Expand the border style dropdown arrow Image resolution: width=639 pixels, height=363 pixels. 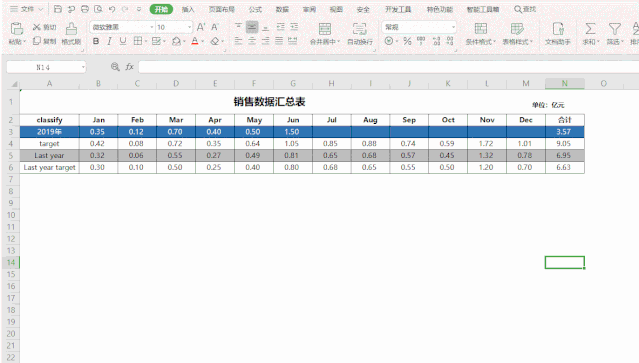145,41
